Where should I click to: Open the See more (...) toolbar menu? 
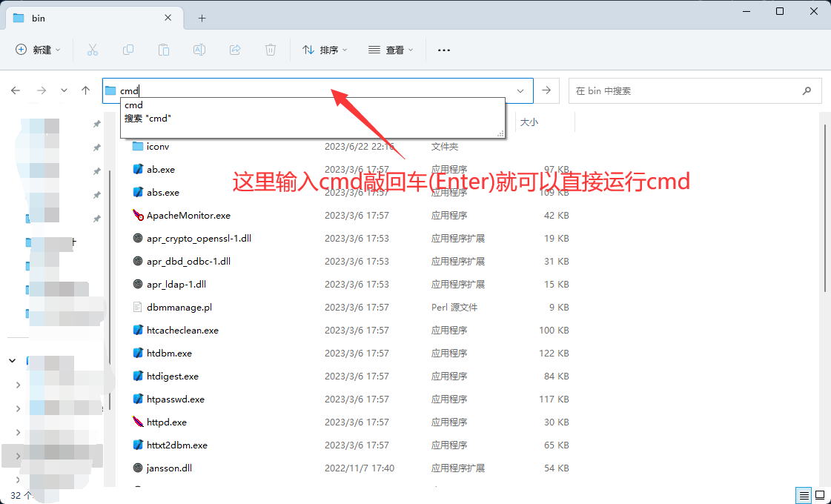click(443, 50)
